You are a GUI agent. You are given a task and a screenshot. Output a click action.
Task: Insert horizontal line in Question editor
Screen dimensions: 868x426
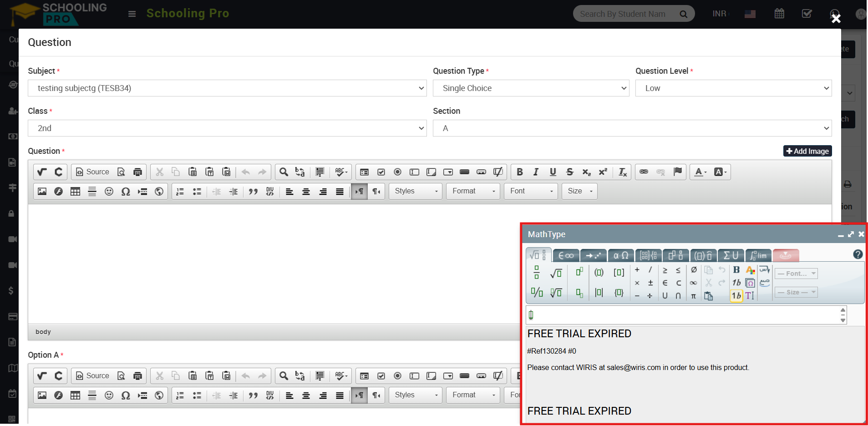pyautogui.click(x=92, y=192)
